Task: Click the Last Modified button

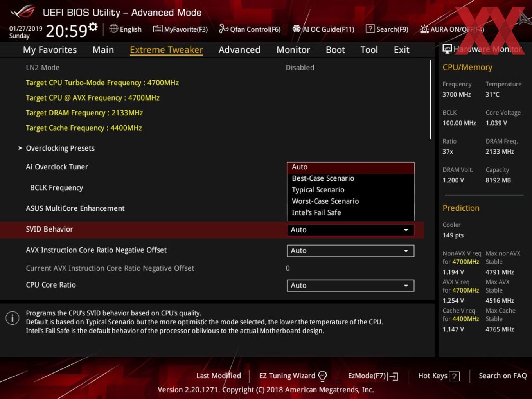Action: pos(219,376)
